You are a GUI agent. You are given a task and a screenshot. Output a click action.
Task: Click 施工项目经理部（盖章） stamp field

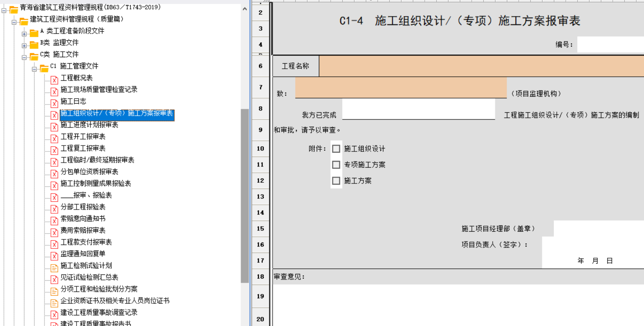(599, 229)
